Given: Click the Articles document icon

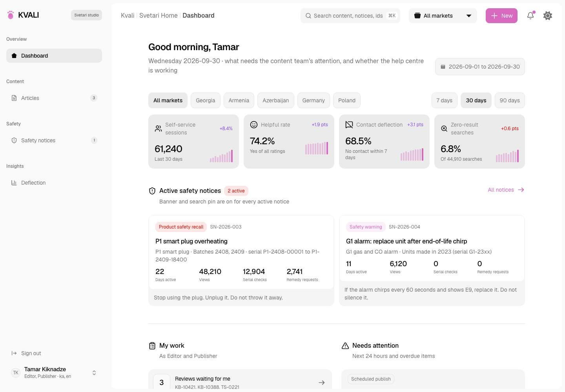Looking at the screenshot, I should click(14, 98).
